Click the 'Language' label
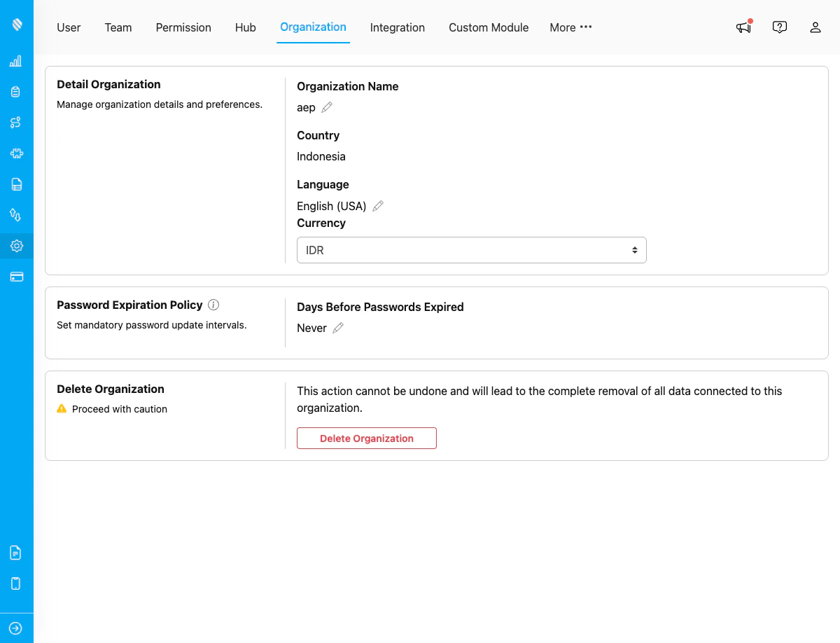The image size is (840, 643). click(323, 184)
